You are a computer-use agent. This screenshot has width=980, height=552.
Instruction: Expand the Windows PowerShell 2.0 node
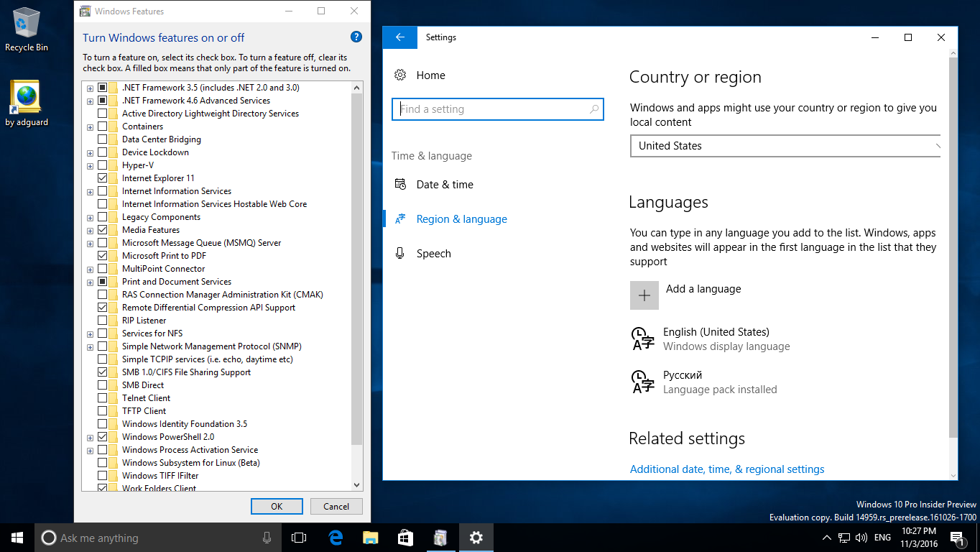click(x=90, y=437)
